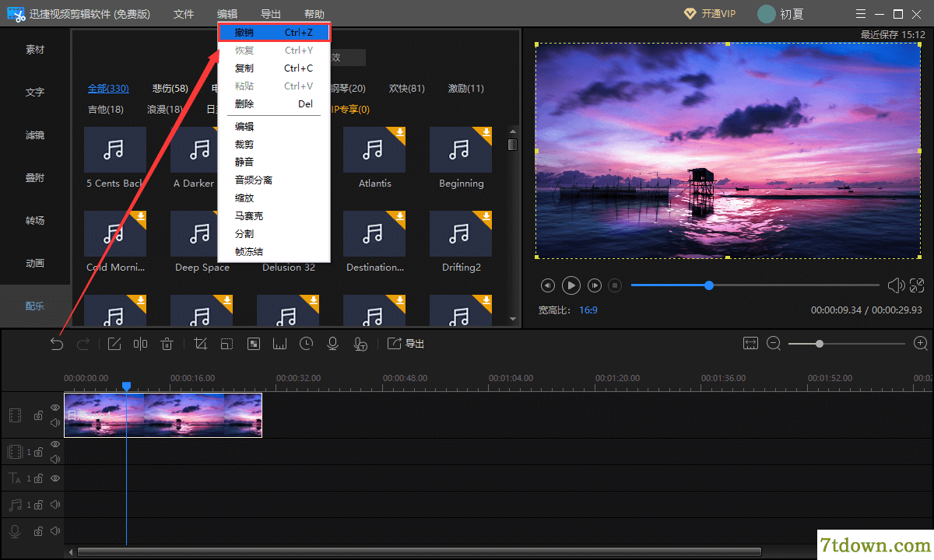Click the timeline zoom slider handle
Screen dimensions: 934x560
pyautogui.click(x=820, y=343)
